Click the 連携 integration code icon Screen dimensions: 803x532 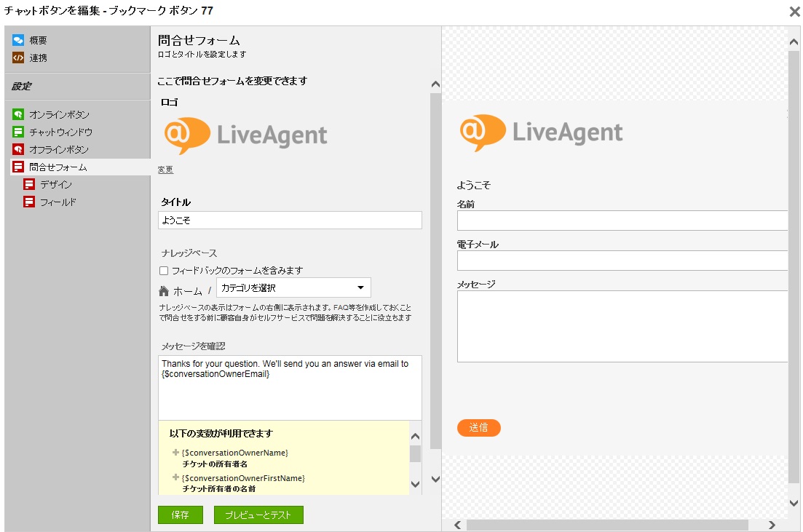[18, 58]
